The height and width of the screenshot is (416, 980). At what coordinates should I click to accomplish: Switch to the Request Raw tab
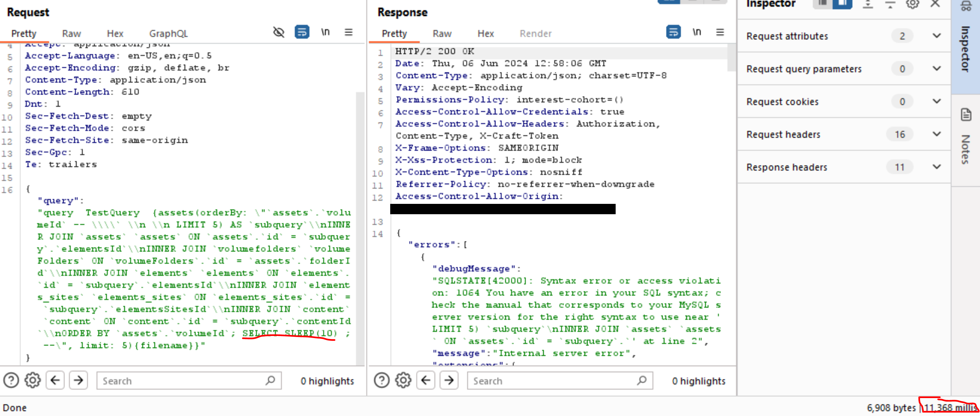point(71,34)
